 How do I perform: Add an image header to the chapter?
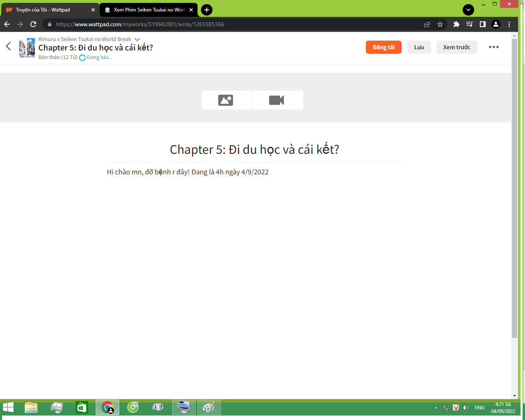(226, 100)
